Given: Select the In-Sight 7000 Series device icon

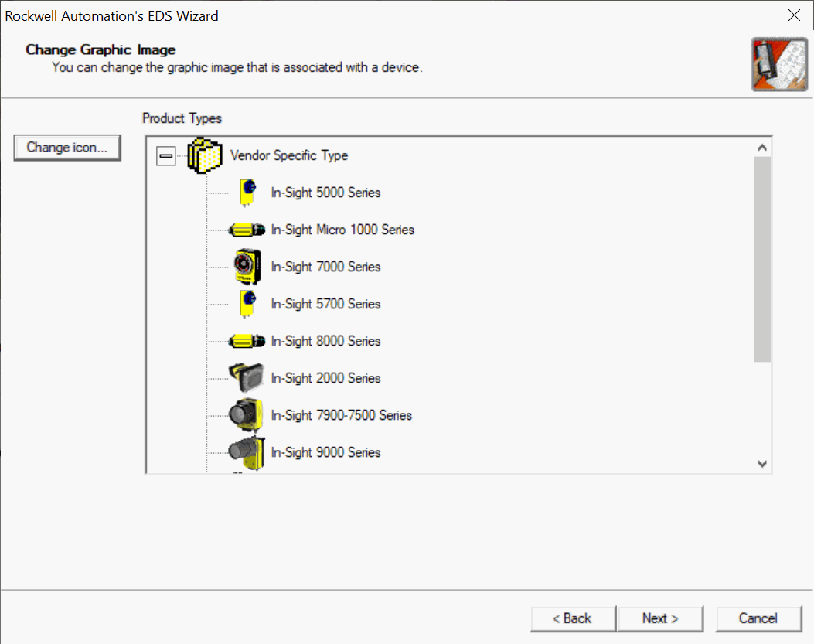Looking at the screenshot, I should click(247, 267).
